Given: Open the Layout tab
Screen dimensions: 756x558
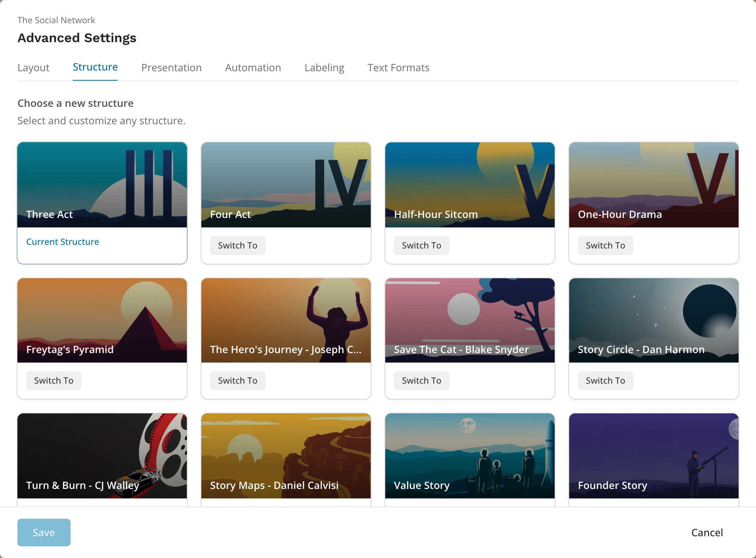Looking at the screenshot, I should pyautogui.click(x=33, y=68).
